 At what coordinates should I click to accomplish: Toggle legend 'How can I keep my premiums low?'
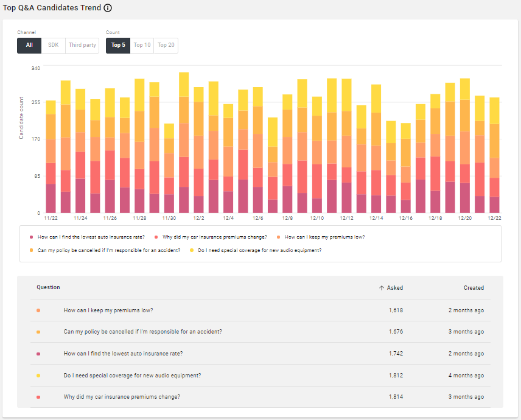coord(321,237)
